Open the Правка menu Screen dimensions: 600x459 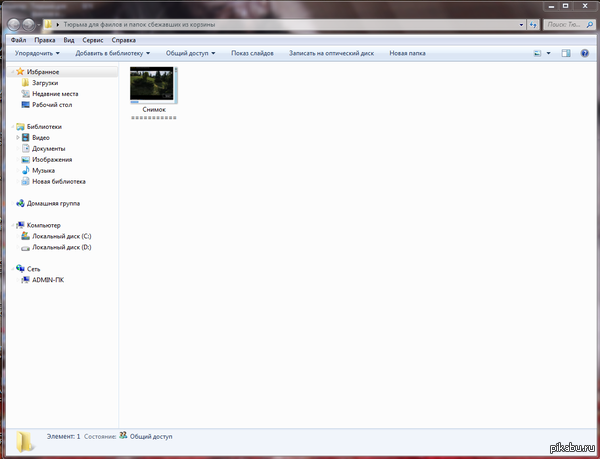[x=45, y=40]
